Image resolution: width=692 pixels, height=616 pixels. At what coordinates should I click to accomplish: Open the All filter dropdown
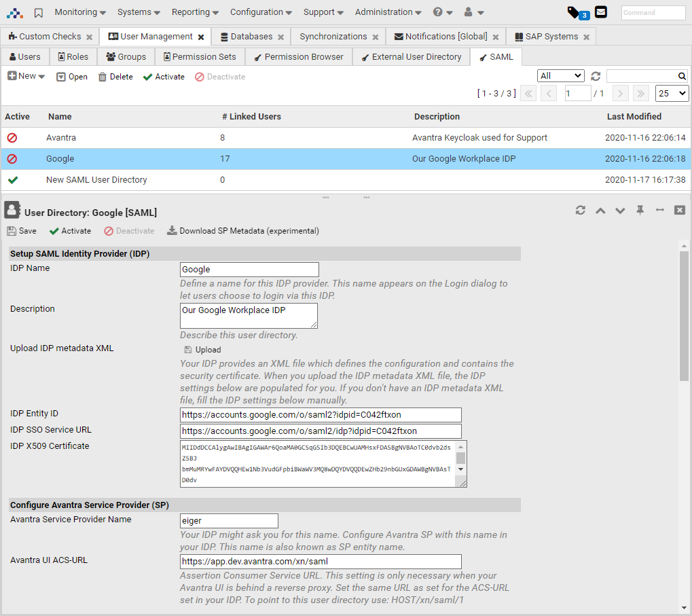coord(560,76)
